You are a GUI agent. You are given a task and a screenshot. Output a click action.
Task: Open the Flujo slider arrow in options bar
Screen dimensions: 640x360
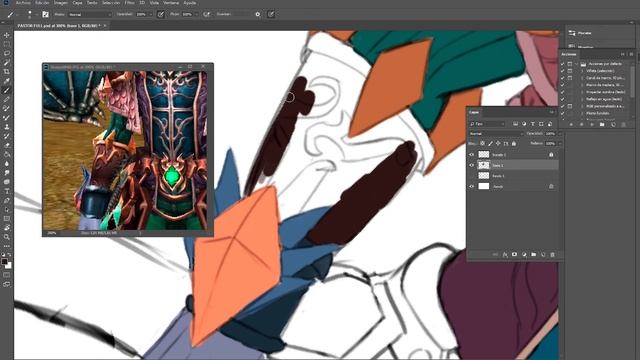(x=197, y=14)
